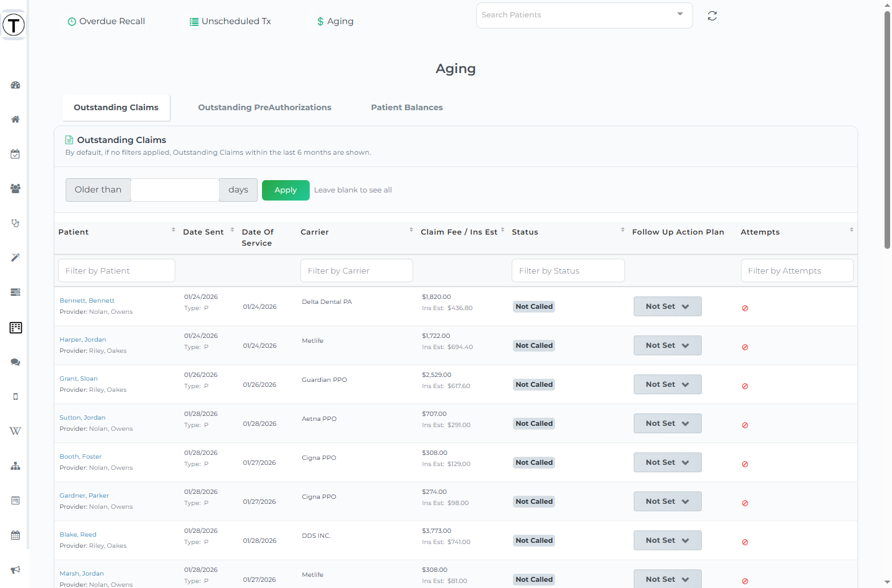
Task: Expand Not Set dropdown for Harper, Jordan
Action: coord(667,345)
